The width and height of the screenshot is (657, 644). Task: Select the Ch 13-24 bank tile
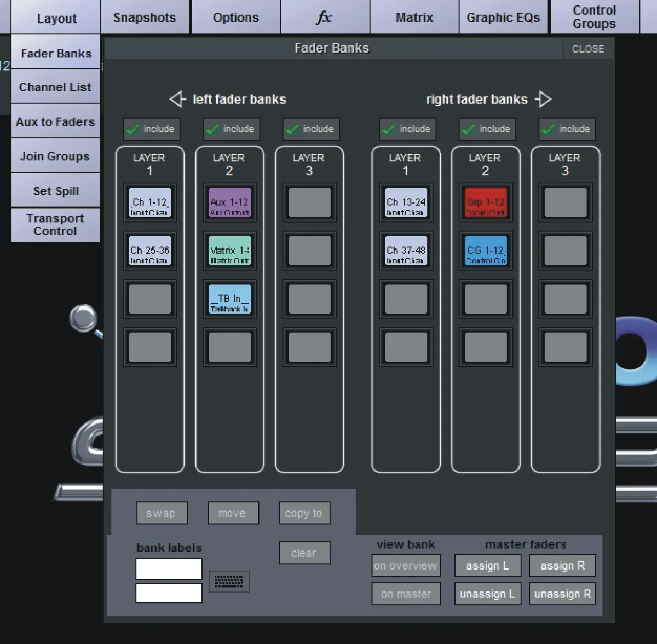click(406, 202)
